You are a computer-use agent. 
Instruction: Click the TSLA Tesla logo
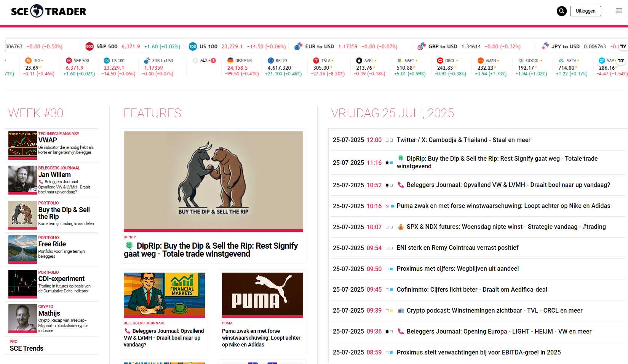pos(316,61)
